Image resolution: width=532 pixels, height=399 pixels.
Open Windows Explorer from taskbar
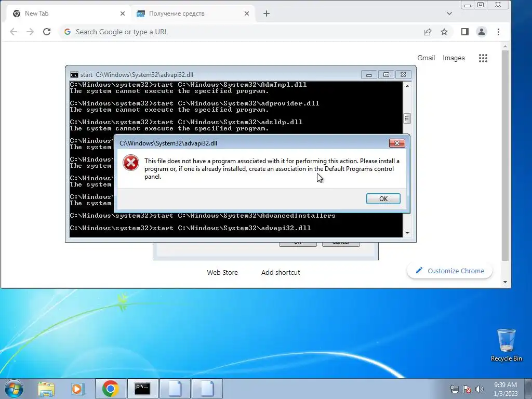[x=46, y=389]
